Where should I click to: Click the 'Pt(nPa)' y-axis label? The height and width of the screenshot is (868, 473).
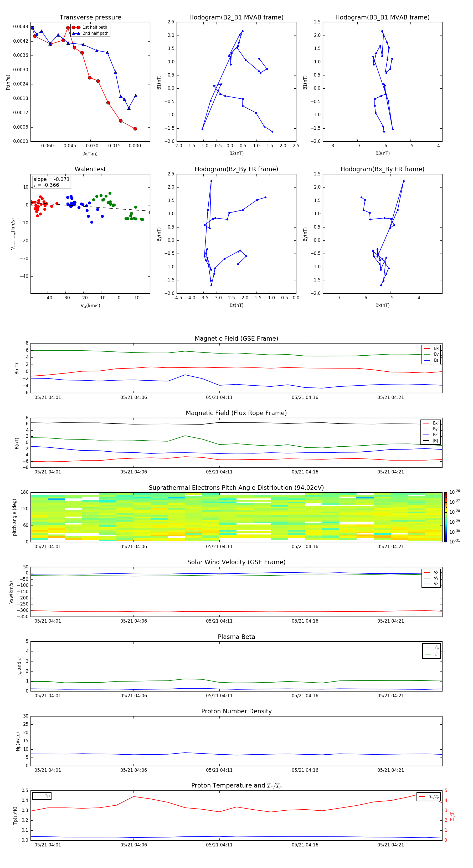coord(8,82)
